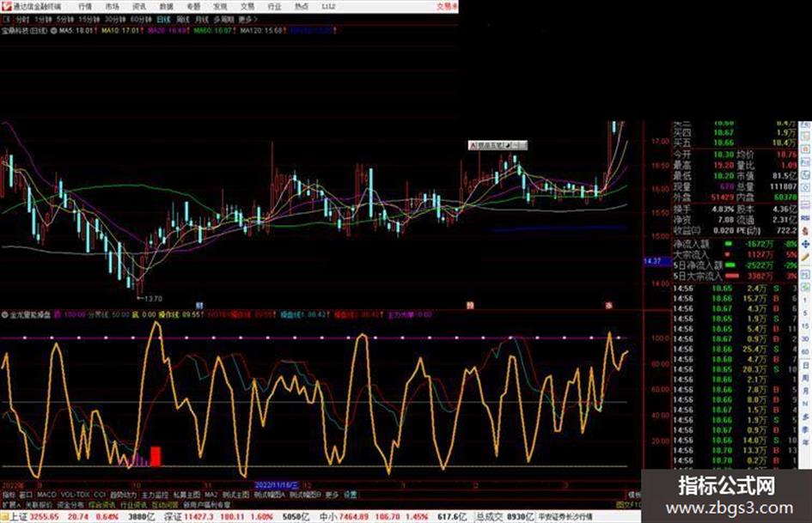Click the 13.70 low price label

point(153,299)
